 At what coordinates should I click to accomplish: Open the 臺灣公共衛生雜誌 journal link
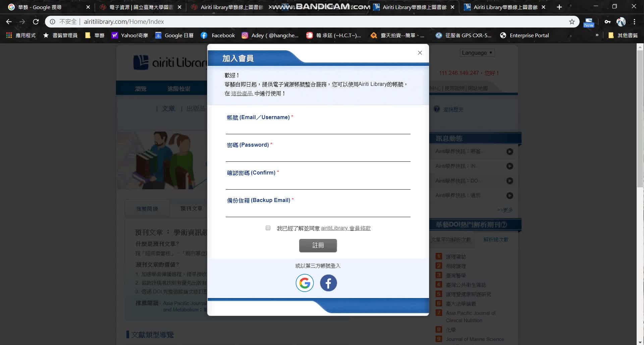[466, 285]
